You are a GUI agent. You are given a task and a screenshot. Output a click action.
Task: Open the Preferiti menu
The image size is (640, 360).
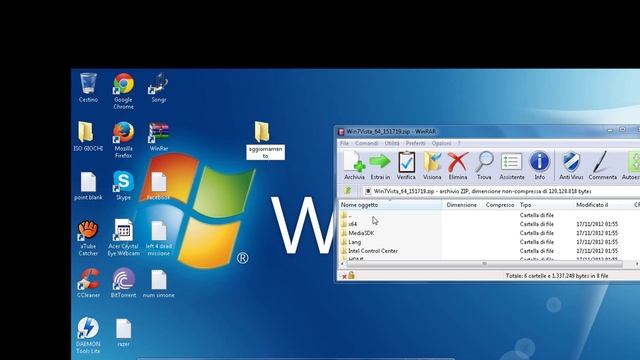coord(416,143)
